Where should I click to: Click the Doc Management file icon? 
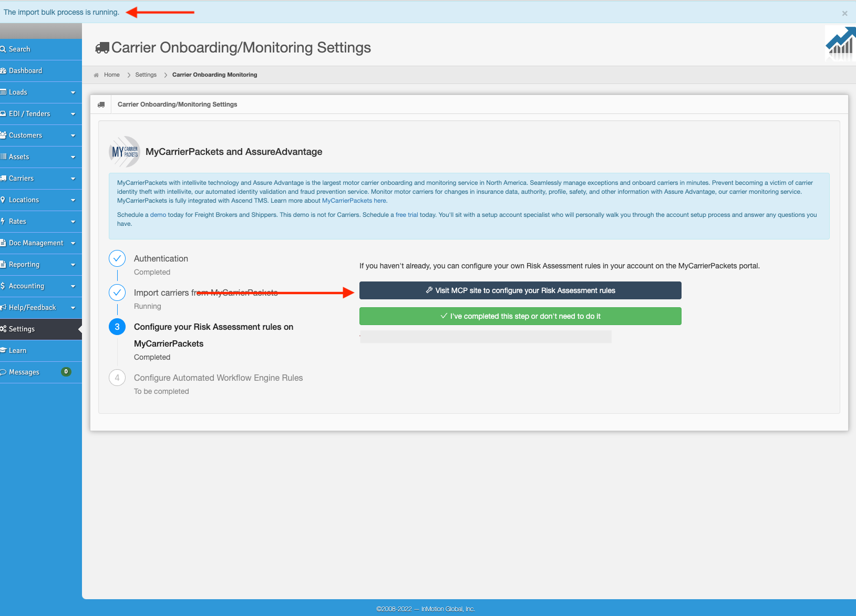tap(3, 243)
